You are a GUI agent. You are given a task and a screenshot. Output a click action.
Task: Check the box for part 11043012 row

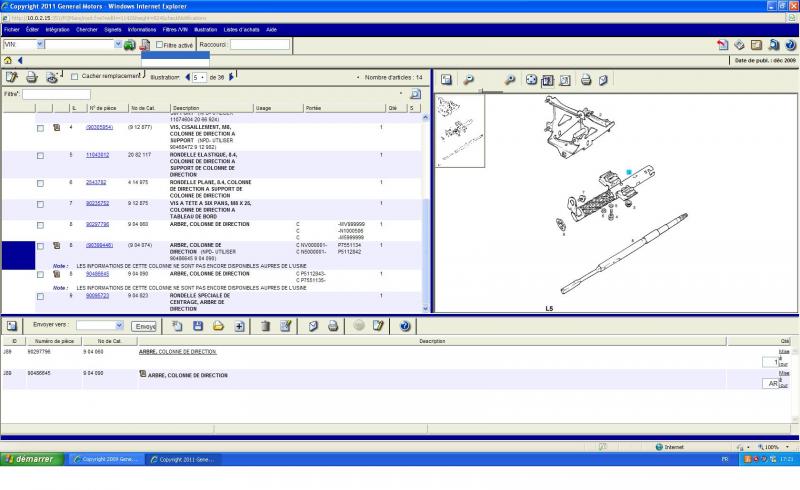pyautogui.click(x=40, y=156)
